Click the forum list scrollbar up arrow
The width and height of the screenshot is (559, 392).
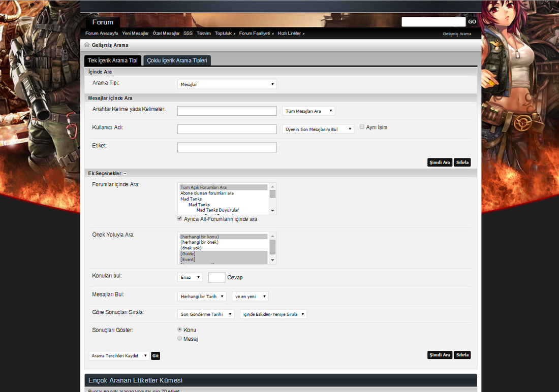pyautogui.click(x=273, y=187)
